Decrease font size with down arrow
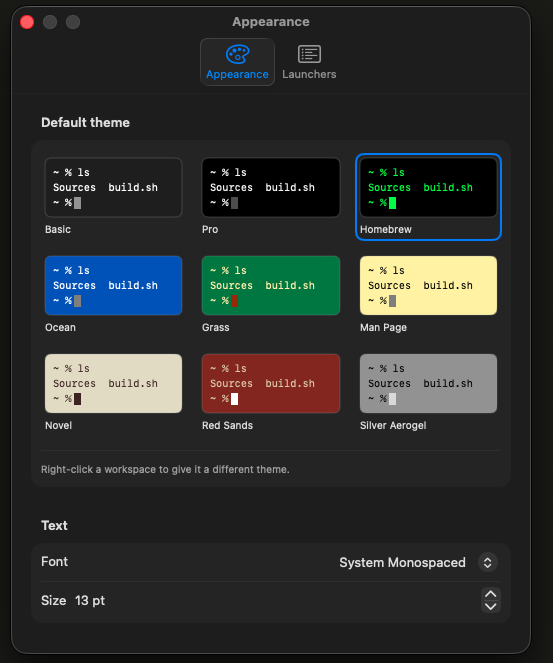The height and width of the screenshot is (663, 553). pos(490,606)
